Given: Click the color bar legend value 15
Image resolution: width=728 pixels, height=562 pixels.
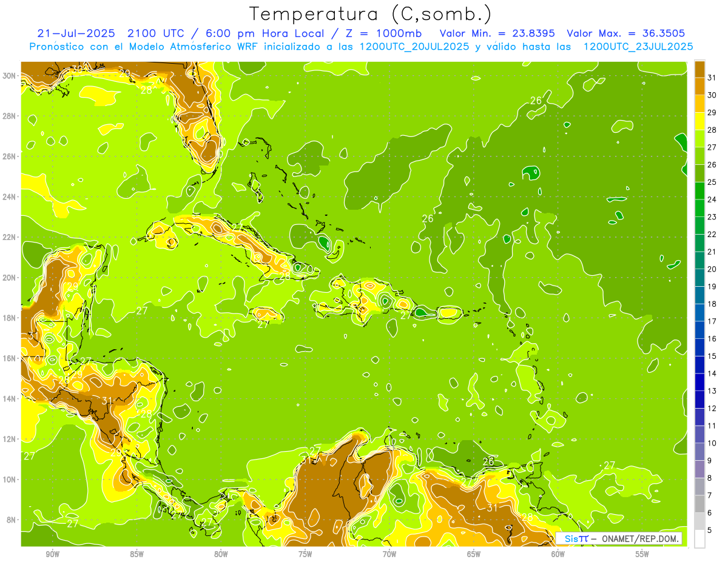Looking at the screenshot, I should pyautogui.click(x=712, y=356).
